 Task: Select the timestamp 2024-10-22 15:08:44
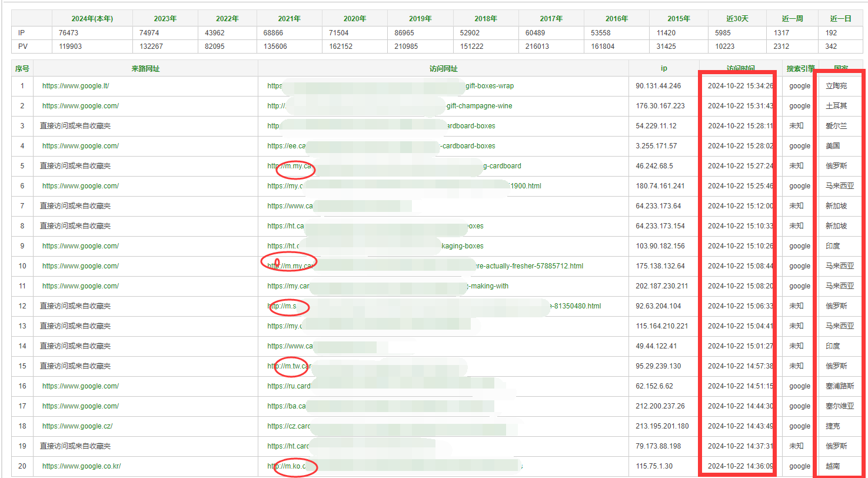point(740,266)
